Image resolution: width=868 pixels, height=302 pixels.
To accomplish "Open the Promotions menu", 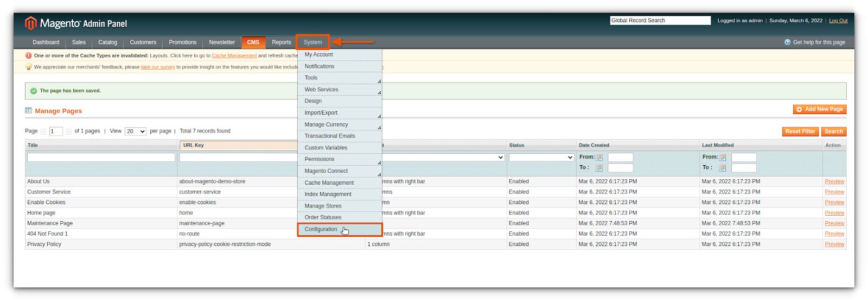I will tap(182, 42).
